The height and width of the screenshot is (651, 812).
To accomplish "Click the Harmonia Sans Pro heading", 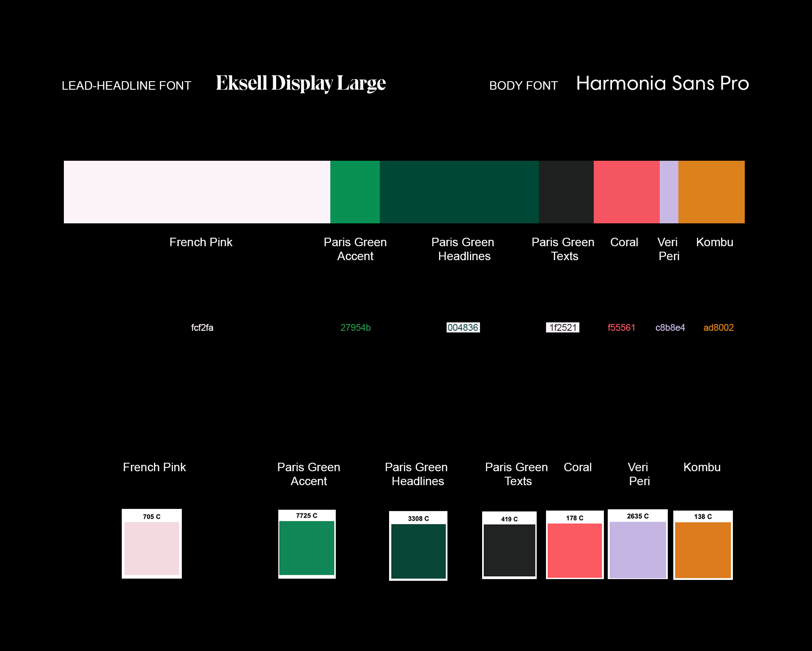I will (x=662, y=83).
